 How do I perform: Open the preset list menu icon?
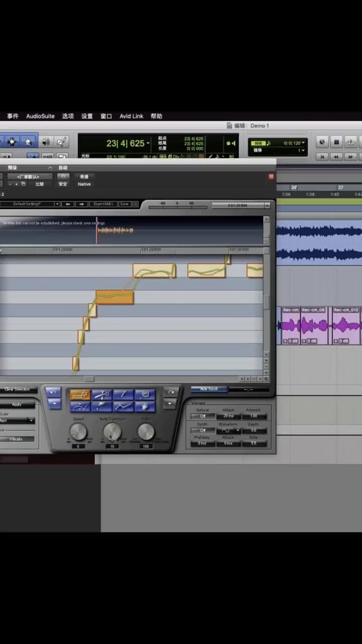(135, 204)
